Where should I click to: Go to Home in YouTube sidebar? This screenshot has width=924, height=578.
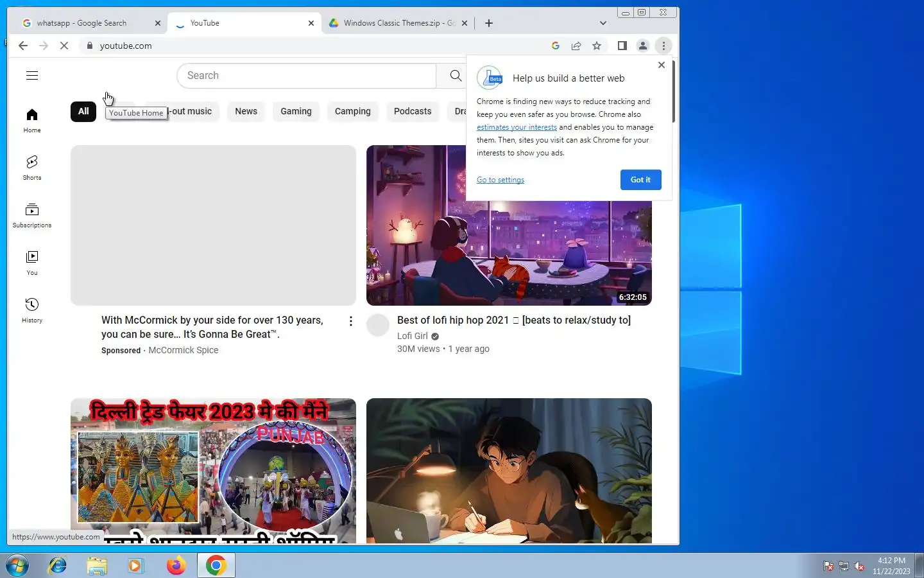pyautogui.click(x=32, y=120)
